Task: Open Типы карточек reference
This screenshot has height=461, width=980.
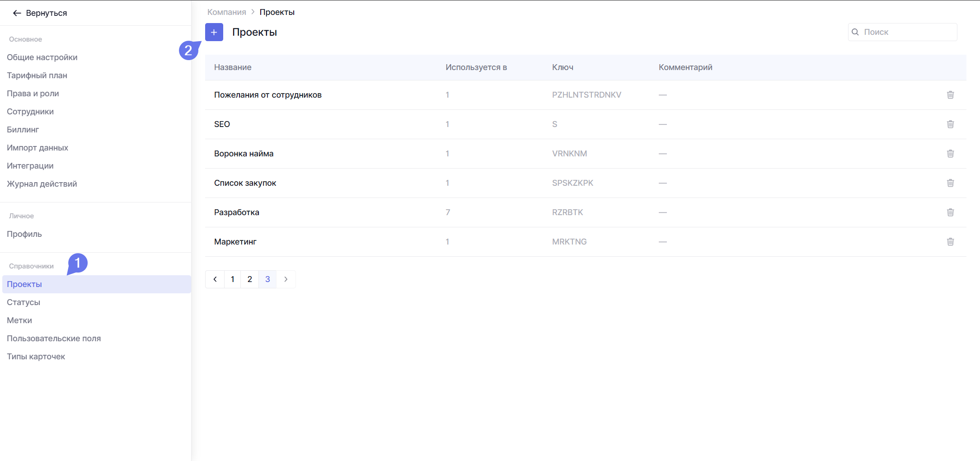Action: pyautogui.click(x=36, y=357)
